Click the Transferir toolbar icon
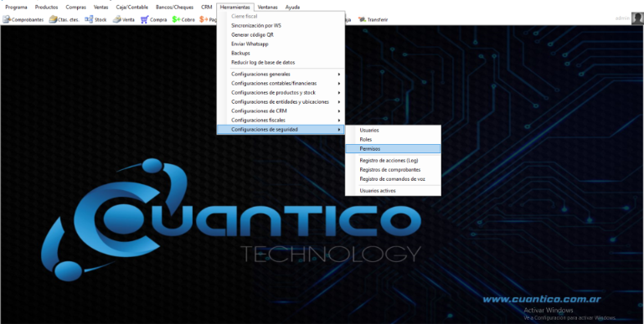This screenshot has height=324, width=644. click(x=362, y=19)
